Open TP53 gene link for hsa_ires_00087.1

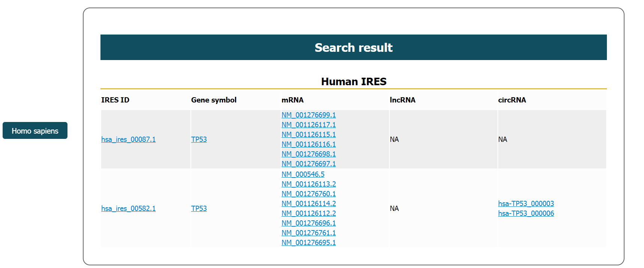point(199,139)
